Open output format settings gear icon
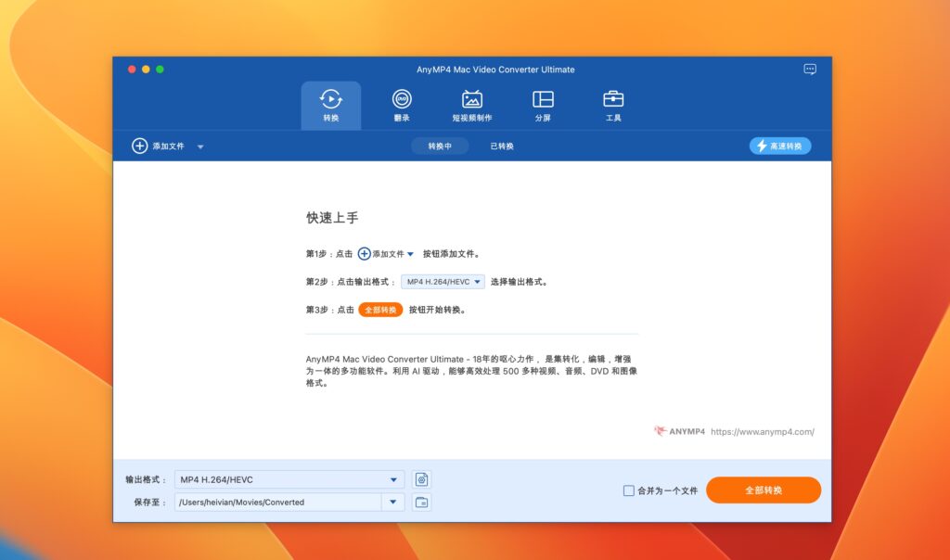 click(x=420, y=479)
